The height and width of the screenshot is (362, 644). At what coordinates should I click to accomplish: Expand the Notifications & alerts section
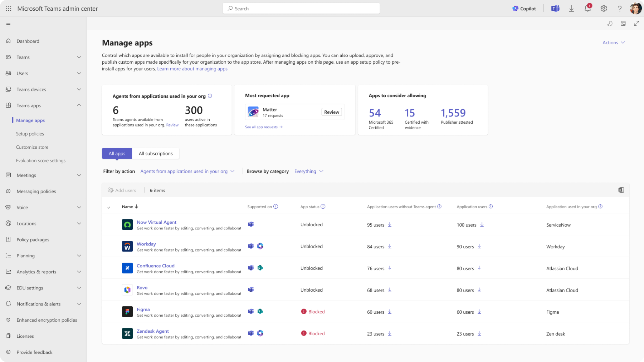pyautogui.click(x=79, y=304)
